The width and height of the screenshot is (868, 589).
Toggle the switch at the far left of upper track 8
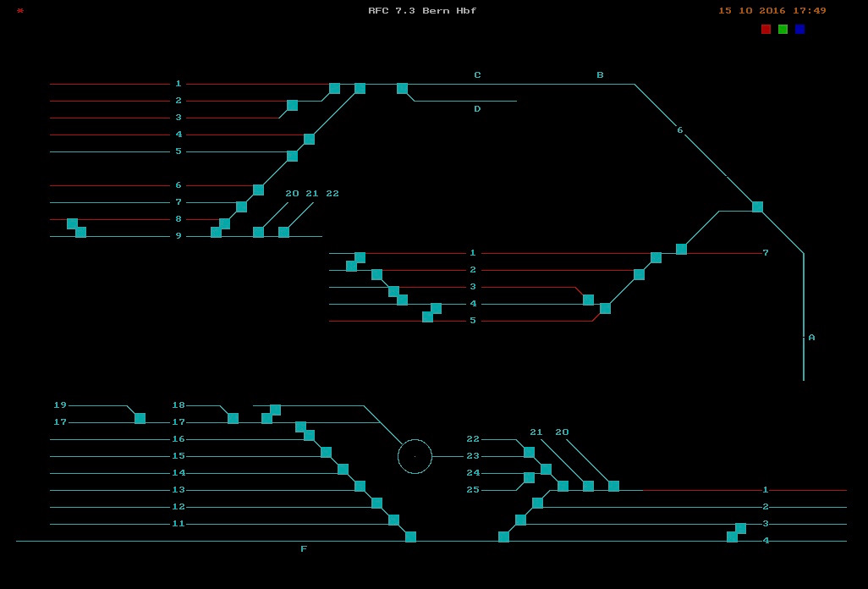click(x=72, y=223)
